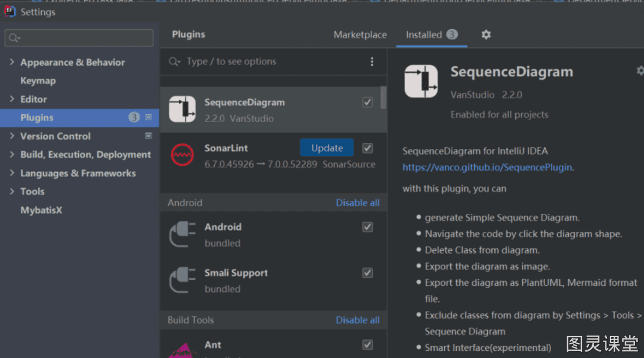Toggle Android plugin checkbox
The width and height of the screenshot is (644, 358).
click(367, 227)
